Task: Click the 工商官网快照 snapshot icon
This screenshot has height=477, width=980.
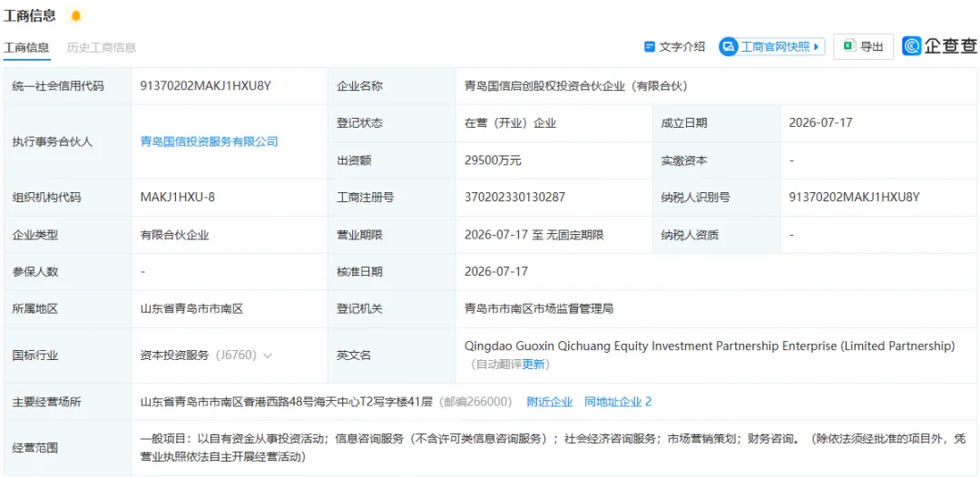Action: pos(729,47)
